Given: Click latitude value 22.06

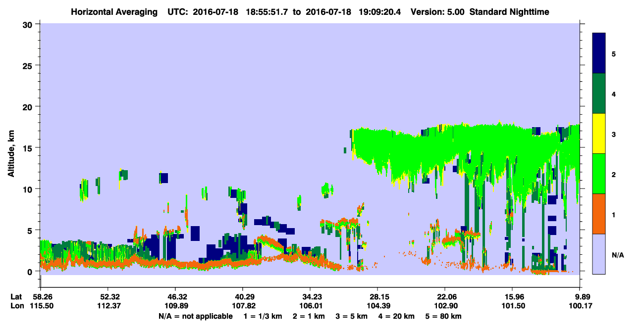Looking at the screenshot, I should (x=445, y=297).
